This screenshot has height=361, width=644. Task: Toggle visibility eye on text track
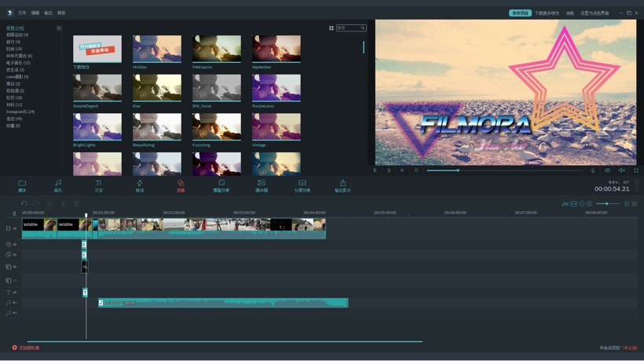15,293
